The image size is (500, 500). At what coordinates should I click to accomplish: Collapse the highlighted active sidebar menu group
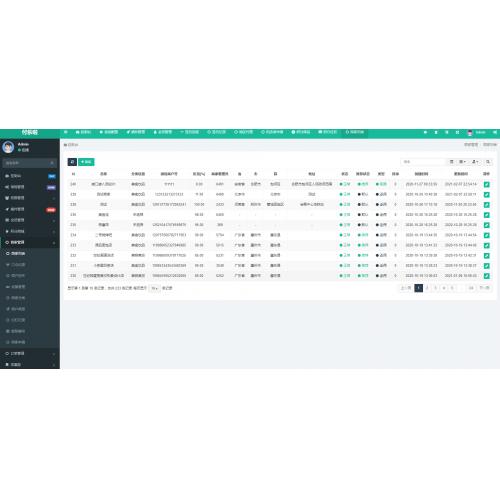pyautogui.click(x=30, y=242)
